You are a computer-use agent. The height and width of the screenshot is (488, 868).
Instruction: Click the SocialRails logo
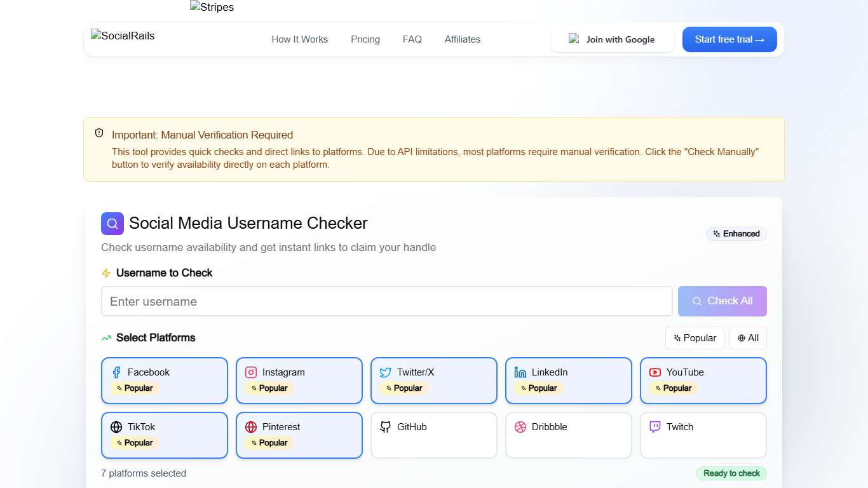coord(123,36)
